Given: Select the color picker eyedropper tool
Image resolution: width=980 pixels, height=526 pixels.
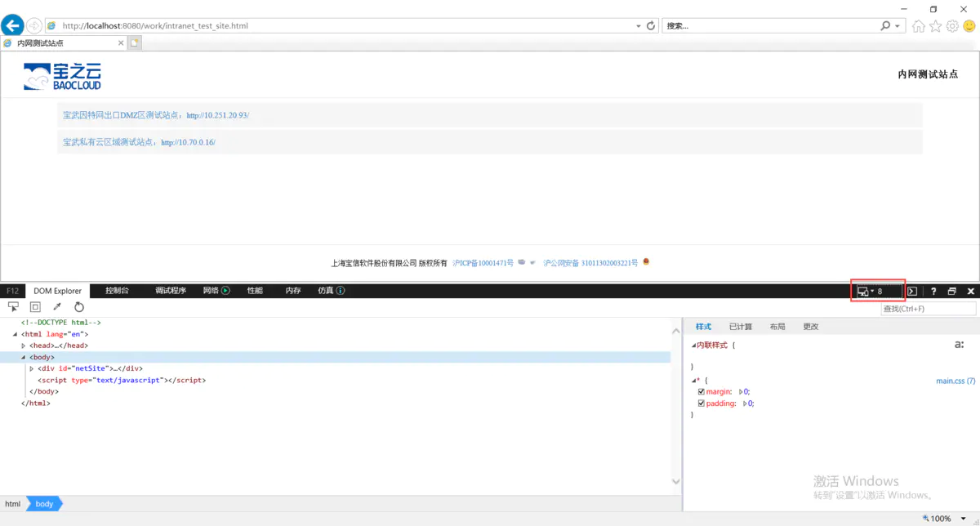Looking at the screenshot, I should 57,307.
